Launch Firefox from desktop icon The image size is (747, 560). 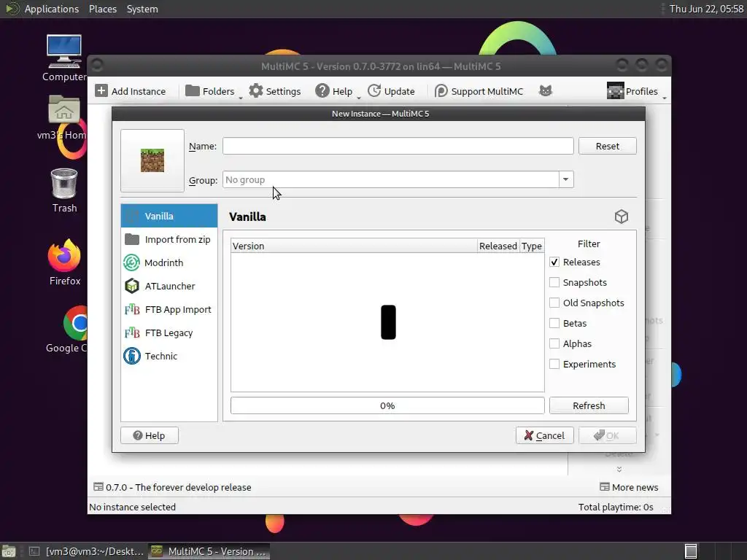coord(64,262)
